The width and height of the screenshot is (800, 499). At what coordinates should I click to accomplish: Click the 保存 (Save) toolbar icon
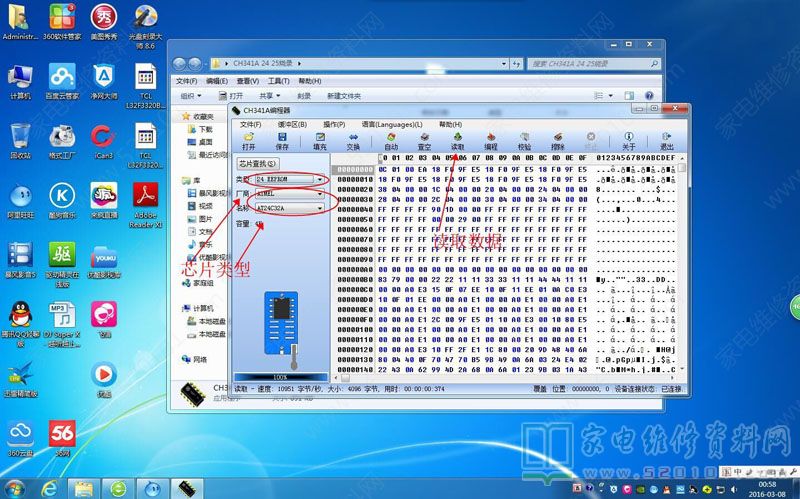(282, 140)
